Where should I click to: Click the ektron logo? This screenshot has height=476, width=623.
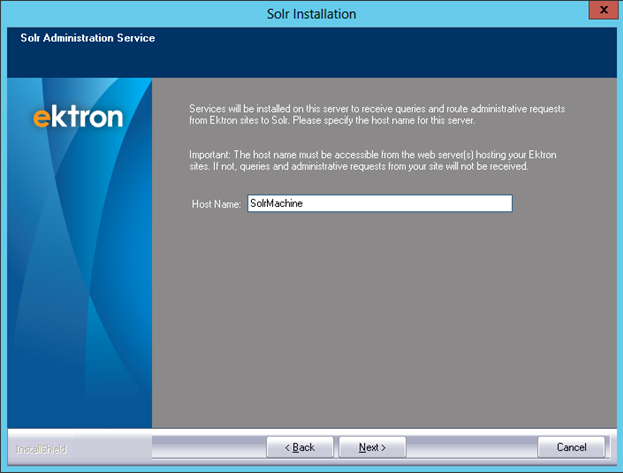[78, 117]
